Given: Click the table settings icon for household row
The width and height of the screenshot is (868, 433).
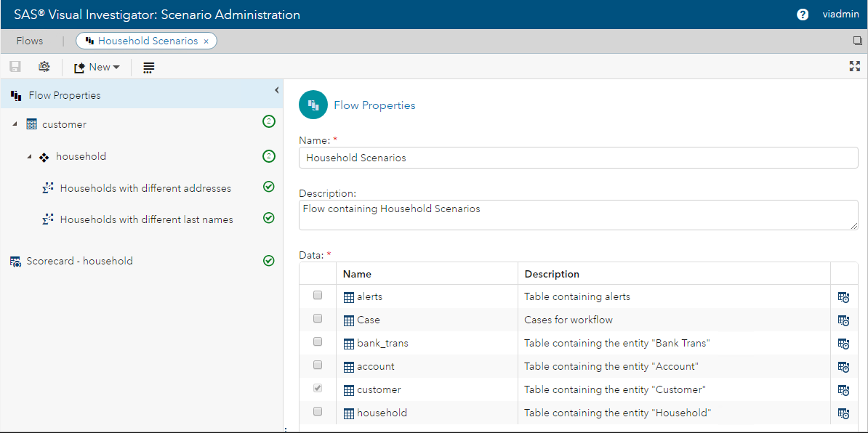Looking at the screenshot, I should pyautogui.click(x=843, y=413).
